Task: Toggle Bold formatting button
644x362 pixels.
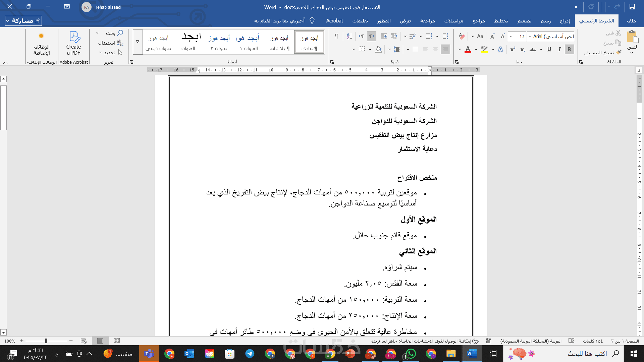Action: point(569,50)
